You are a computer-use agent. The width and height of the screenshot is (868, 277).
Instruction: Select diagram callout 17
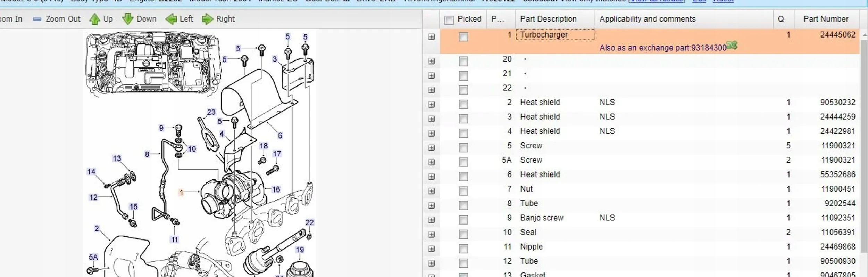pyautogui.click(x=277, y=154)
